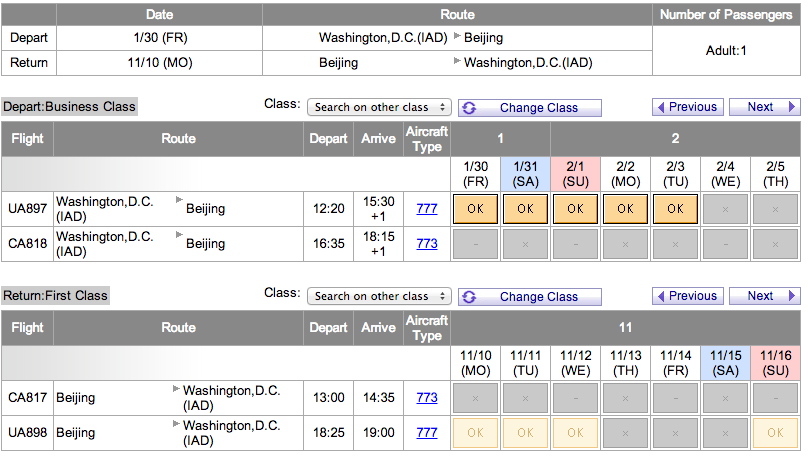Screen dimensions: 808x456
Task: Select UA897 OK on 2/2 (MO)
Action: coord(626,209)
